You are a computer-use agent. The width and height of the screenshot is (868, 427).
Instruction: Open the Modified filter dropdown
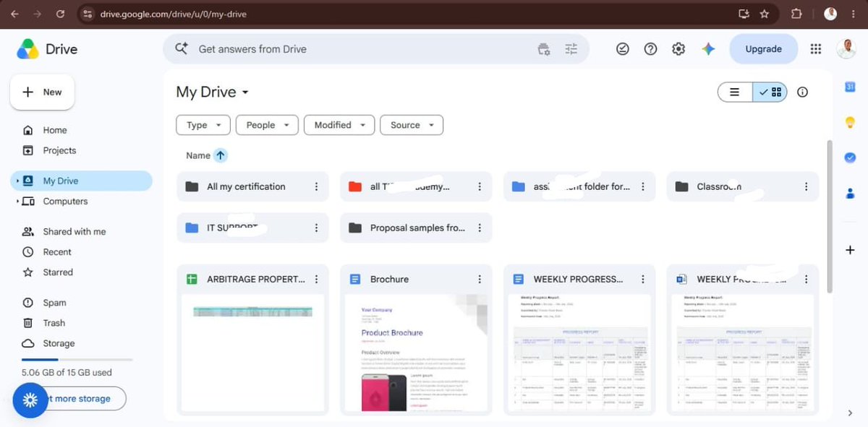pos(339,125)
